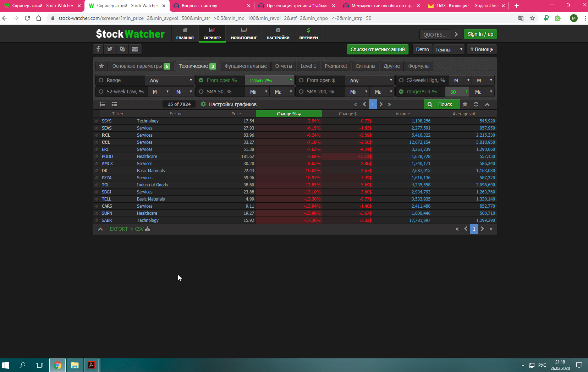The height and width of the screenshot is (372, 588).
Task: Go to last results page (bottom pager)
Action: coord(491,229)
